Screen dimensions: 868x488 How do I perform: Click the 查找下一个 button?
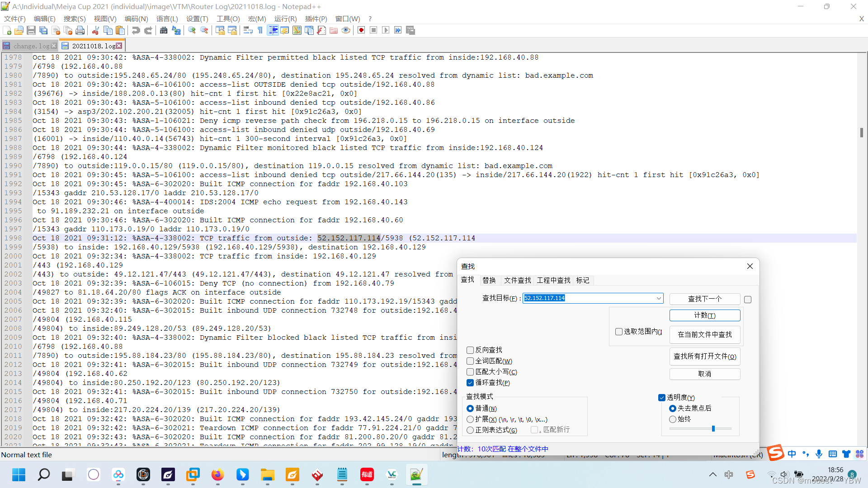pyautogui.click(x=704, y=299)
